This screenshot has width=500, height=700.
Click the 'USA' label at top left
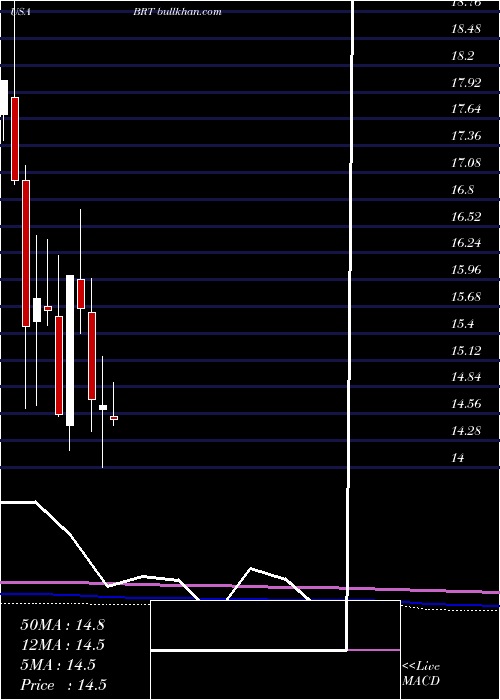21,12
